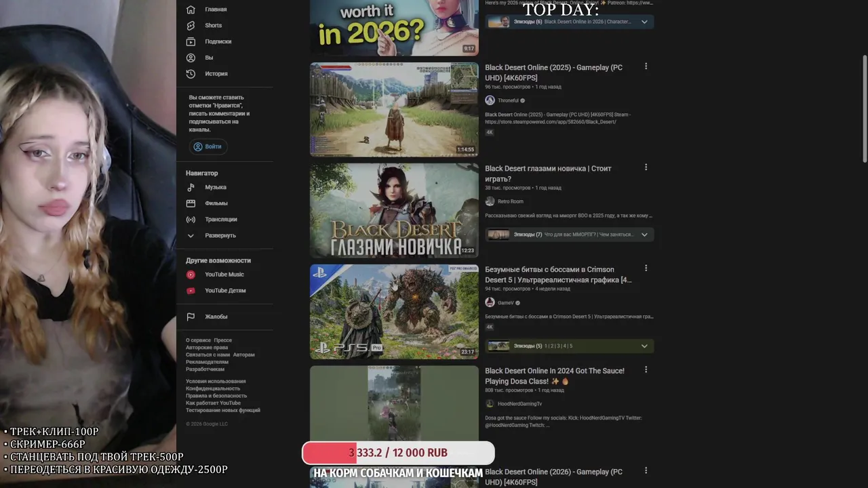Click the HoodNerdGamingTv channel name
868x488 pixels.
pyautogui.click(x=520, y=403)
